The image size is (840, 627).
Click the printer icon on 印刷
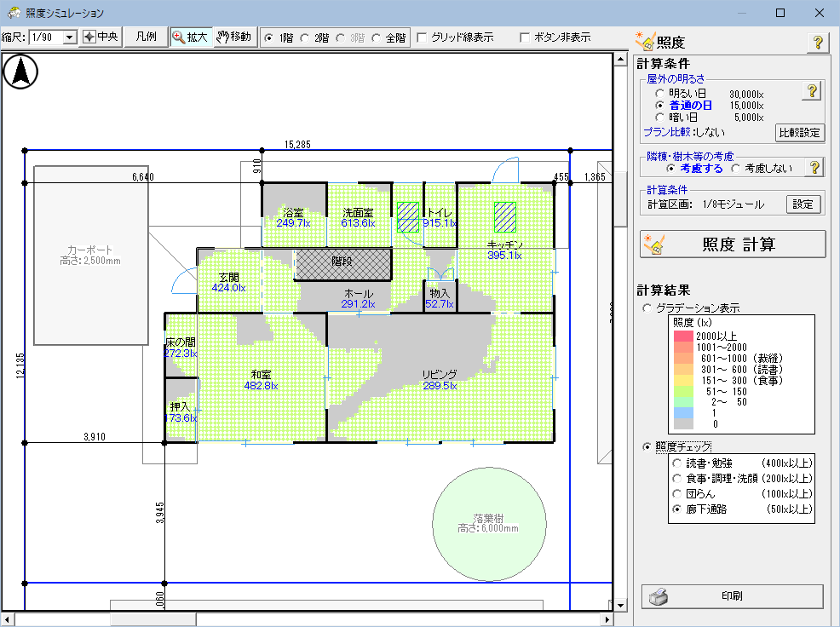pos(659,596)
